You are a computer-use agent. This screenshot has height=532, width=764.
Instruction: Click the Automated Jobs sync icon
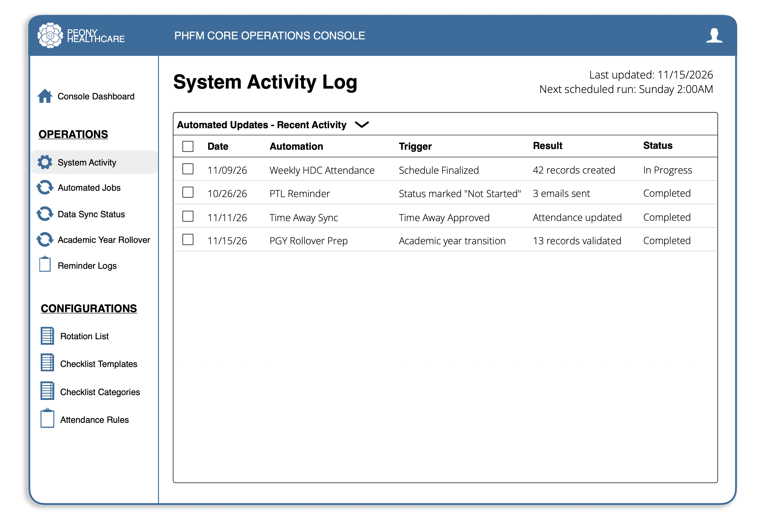(45, 187)
